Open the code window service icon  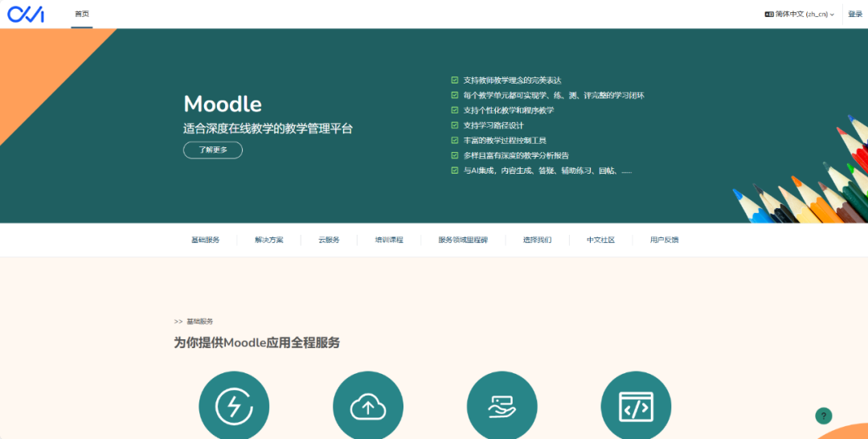[636, 407]
